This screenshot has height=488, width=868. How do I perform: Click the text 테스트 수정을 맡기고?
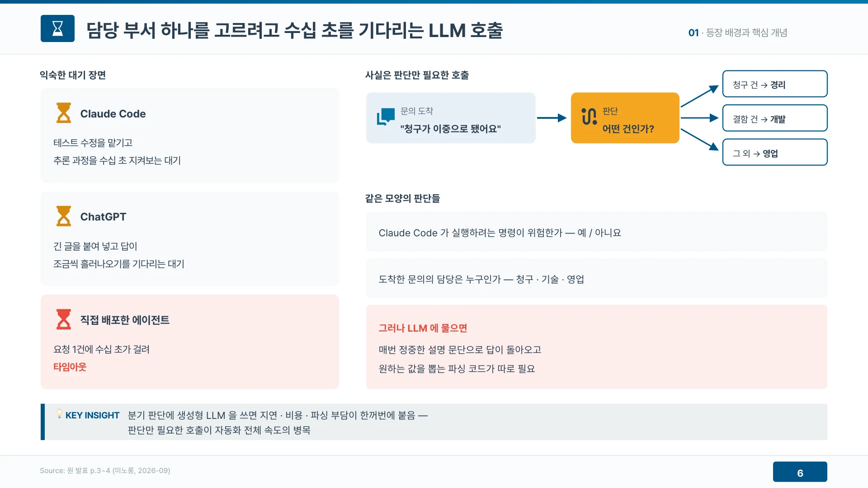coord(93,143)
